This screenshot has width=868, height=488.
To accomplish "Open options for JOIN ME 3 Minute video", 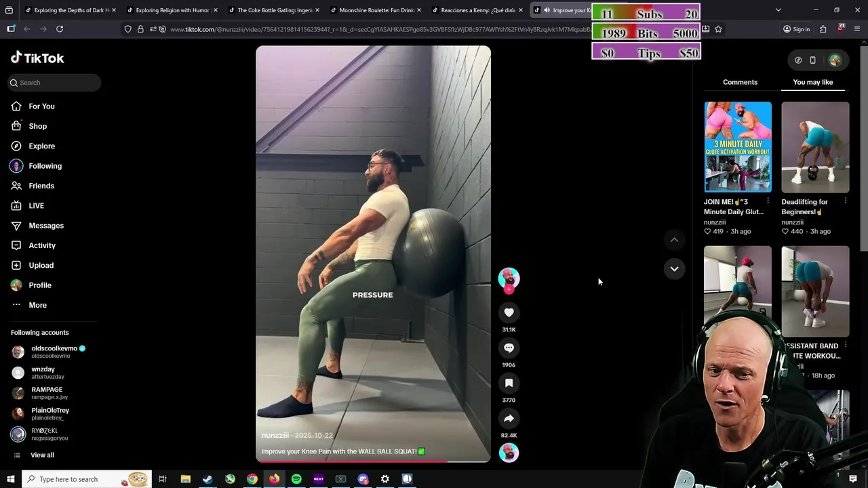I will pos(768,201).
